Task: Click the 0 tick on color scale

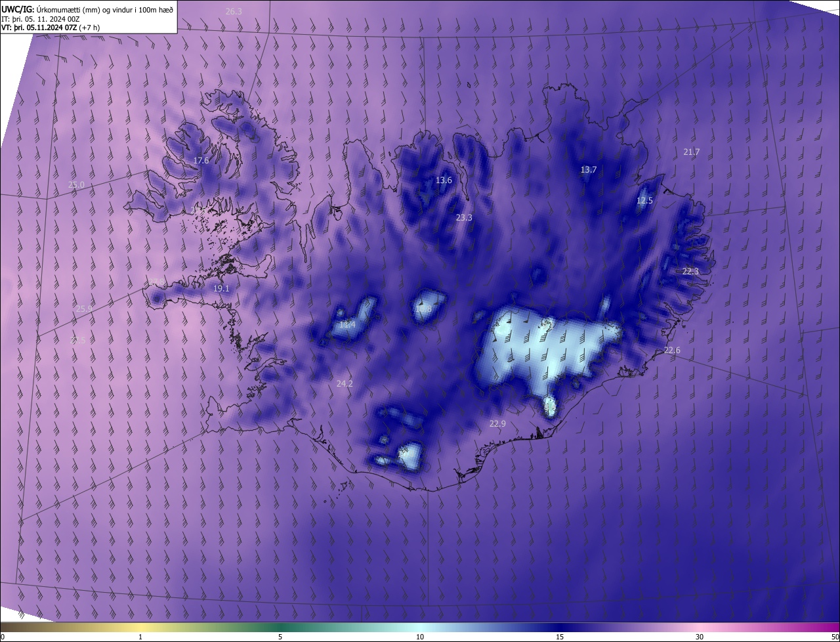Action: (3, 637)
